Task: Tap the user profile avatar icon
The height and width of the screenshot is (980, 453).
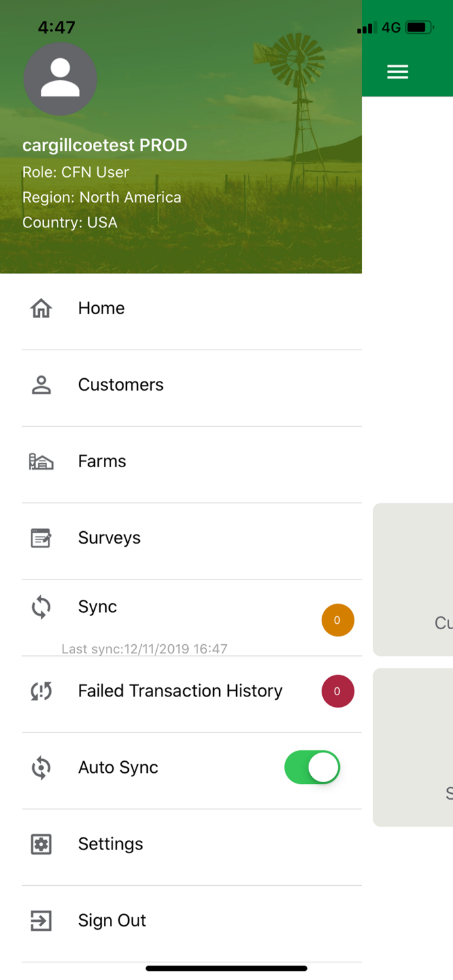Action: click(x=60, y=79)
